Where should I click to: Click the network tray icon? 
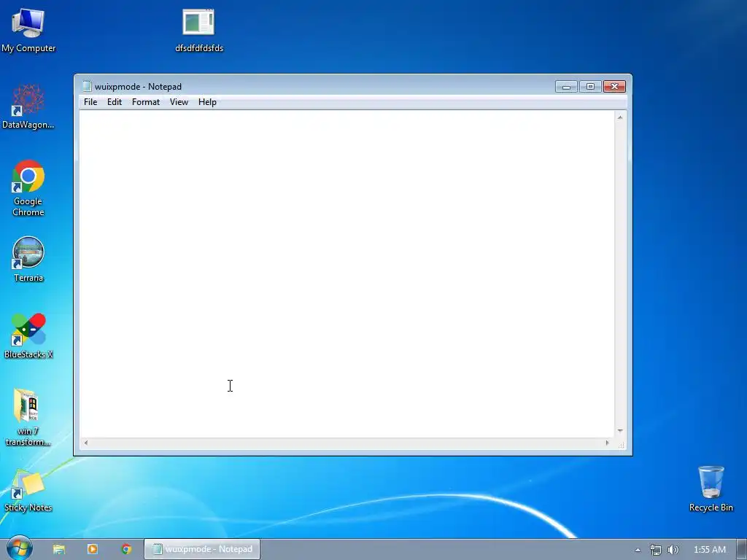click(x=656, y=550)
